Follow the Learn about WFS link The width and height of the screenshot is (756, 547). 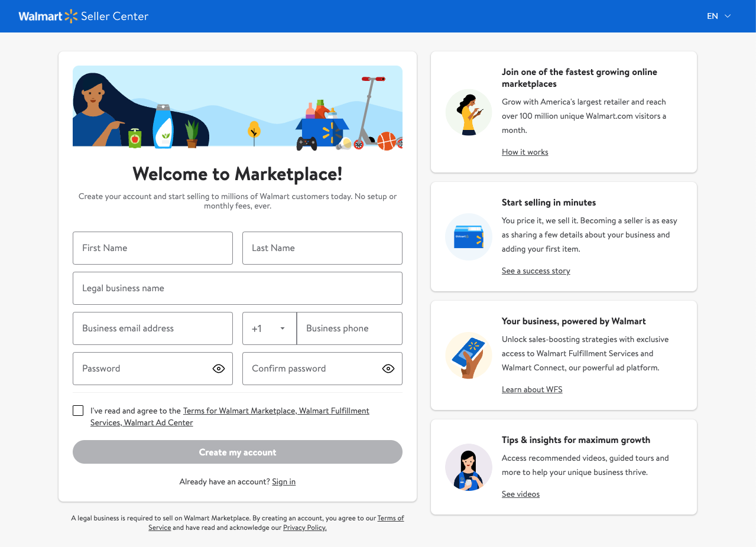click(532, 389)
